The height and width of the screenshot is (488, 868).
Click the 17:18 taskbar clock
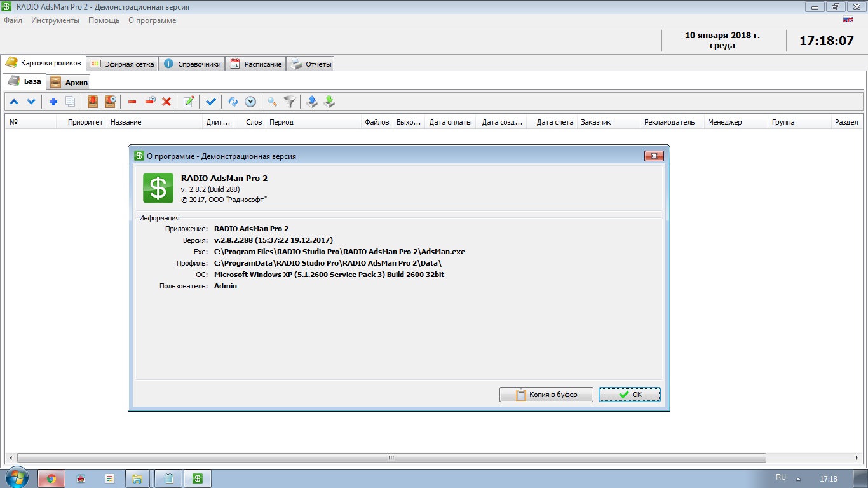tap(828, 479)
